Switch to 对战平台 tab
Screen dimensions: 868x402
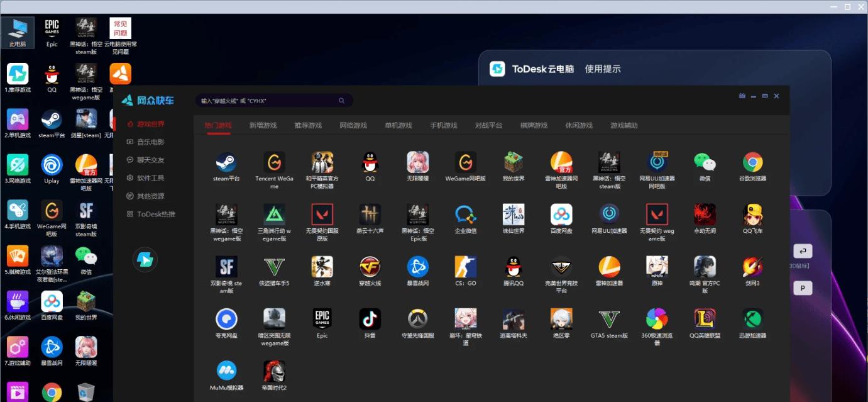[488, 125]
